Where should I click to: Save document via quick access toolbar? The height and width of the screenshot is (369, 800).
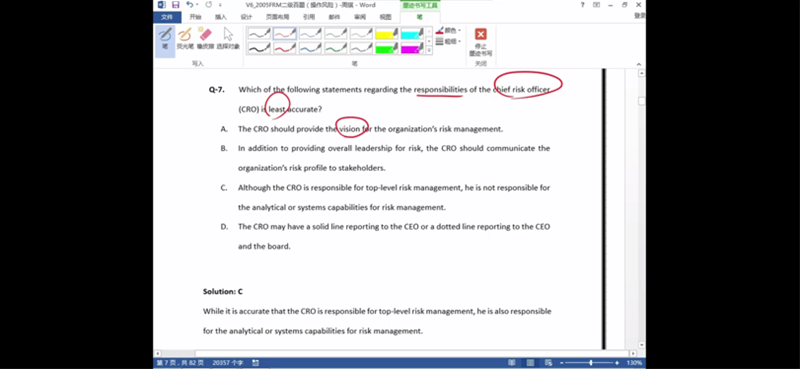coord(176,5)
